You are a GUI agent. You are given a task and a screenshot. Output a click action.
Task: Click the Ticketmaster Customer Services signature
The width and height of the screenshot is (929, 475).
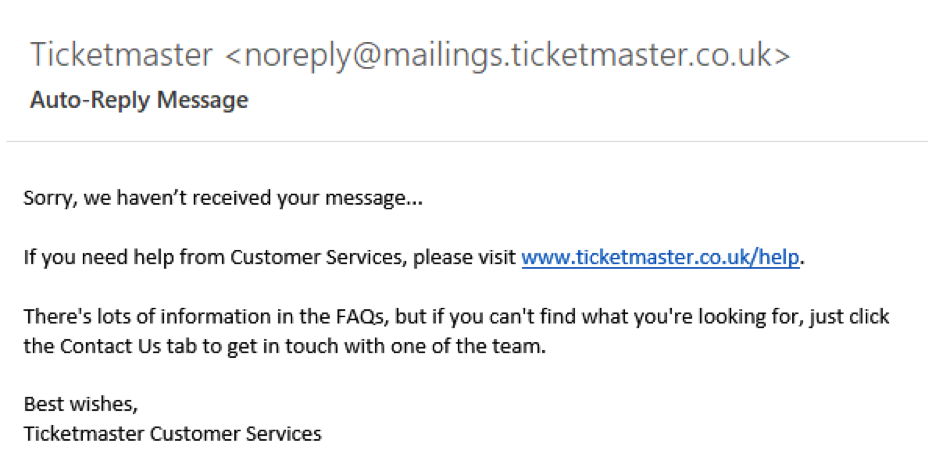pos(172,434)
